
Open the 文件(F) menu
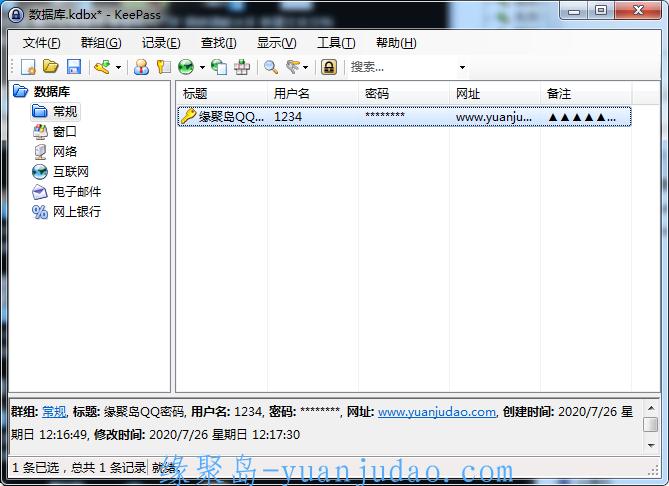point(41,43)
